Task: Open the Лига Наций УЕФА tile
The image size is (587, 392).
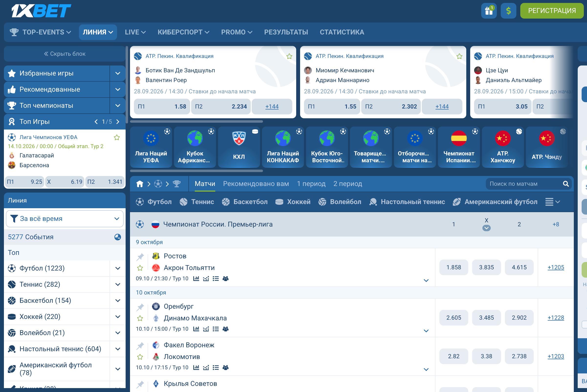Action: click(151, 147)
